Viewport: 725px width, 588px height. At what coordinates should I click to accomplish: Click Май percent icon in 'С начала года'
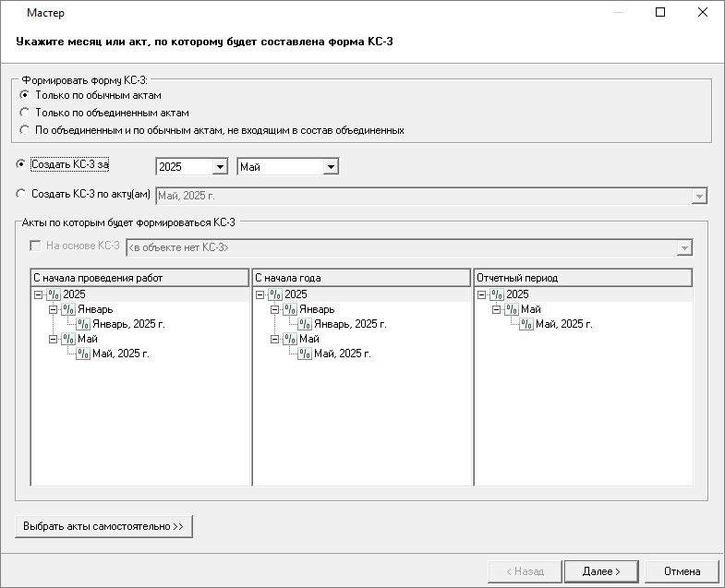click(290, 339)
